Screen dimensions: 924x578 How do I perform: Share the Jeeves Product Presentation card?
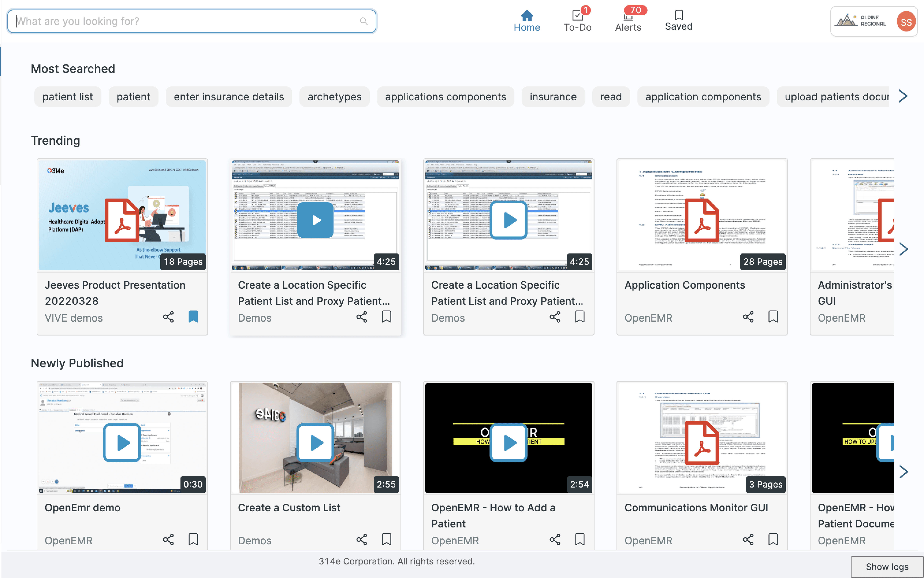point(168,317)
